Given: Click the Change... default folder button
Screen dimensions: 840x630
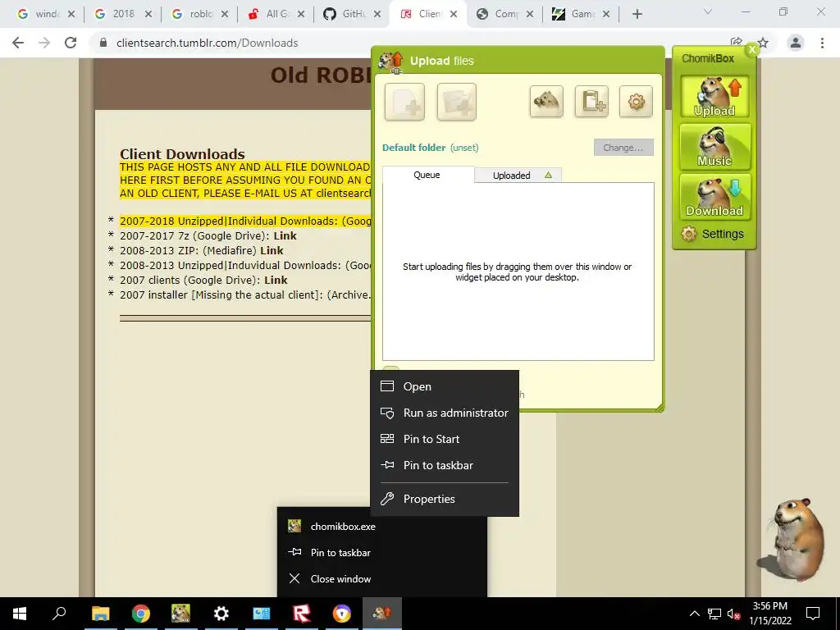Looking at the screenshot, I should pos(623,148).
